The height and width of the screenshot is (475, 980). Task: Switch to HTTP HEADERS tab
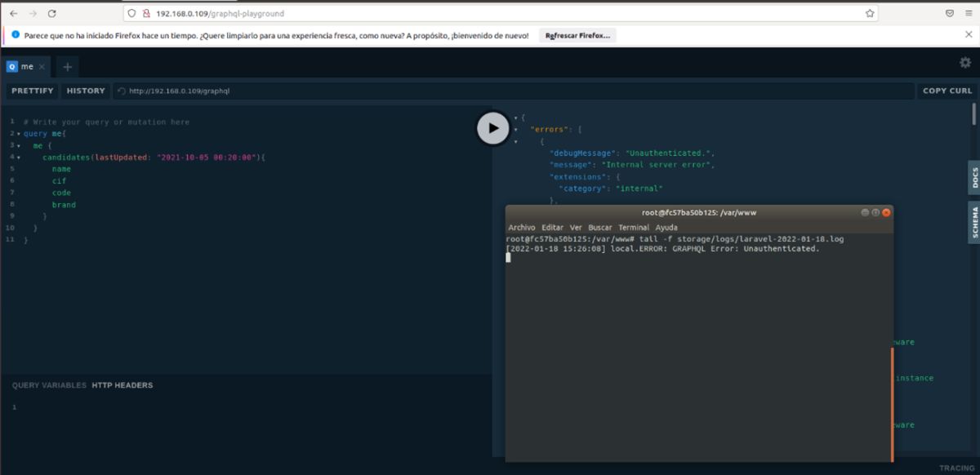[x=122, y=385]
